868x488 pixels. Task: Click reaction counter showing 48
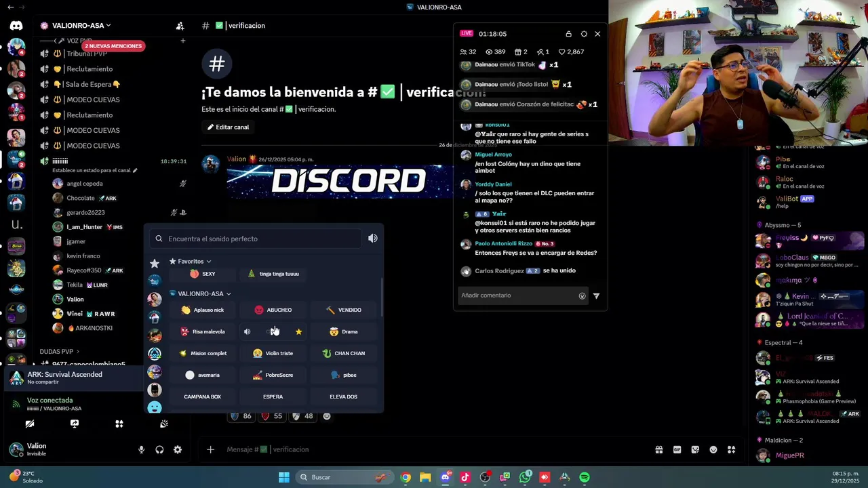click(x=303, y=416)
